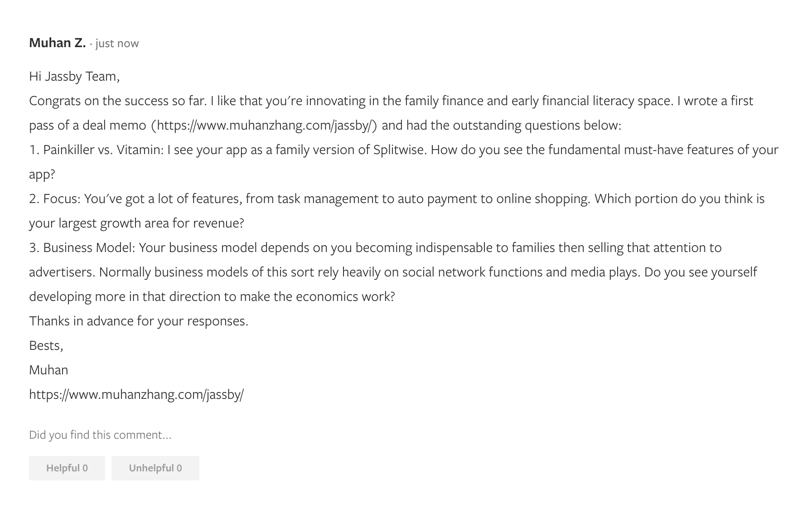Click the 'Muhan' signature name

click(x=48, y=370)
